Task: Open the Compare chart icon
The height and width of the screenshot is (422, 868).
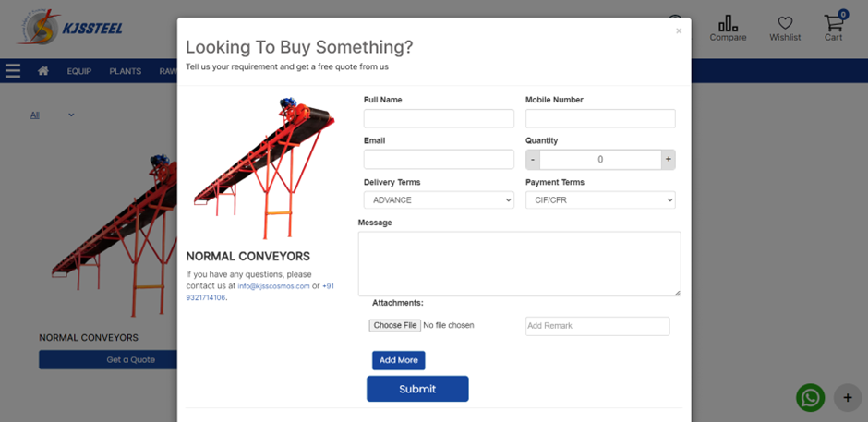Action: (x=728, y=24)
